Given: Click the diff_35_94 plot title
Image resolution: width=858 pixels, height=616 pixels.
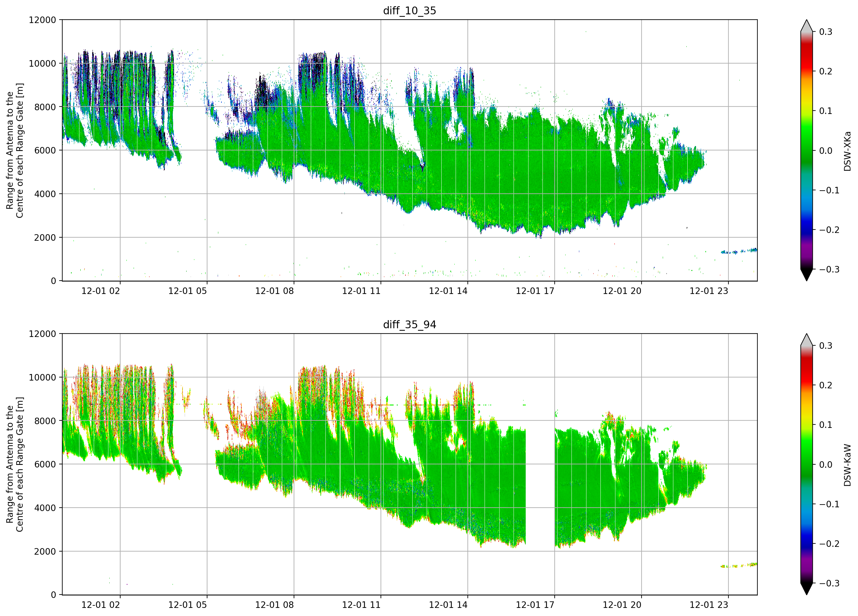Looking at the screenshot, I should 409,325.
